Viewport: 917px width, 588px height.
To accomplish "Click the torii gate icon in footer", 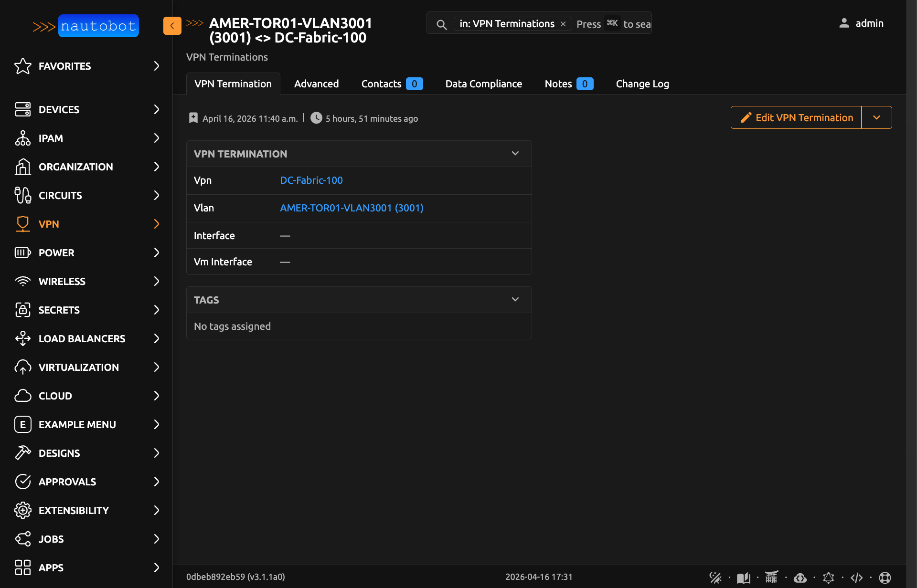I will click(771, 577).
